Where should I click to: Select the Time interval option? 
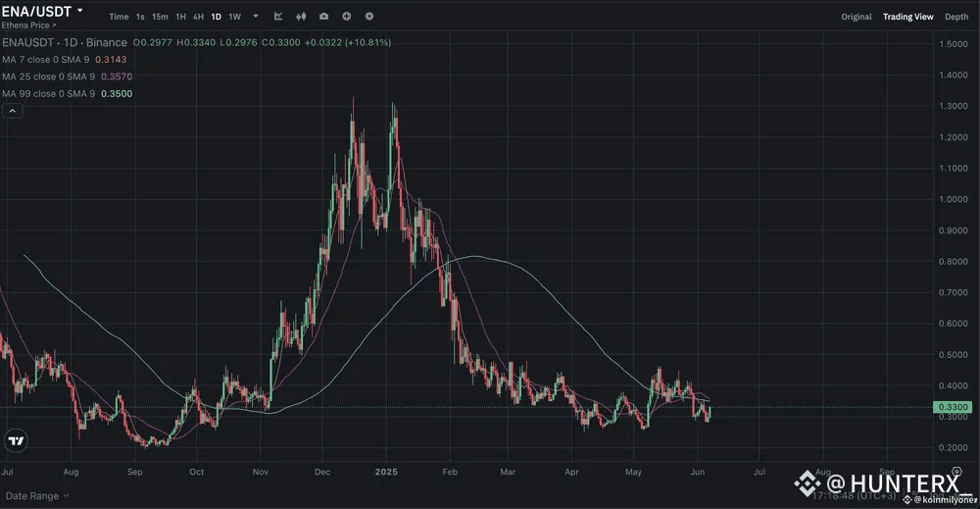[x=119, y=17]
